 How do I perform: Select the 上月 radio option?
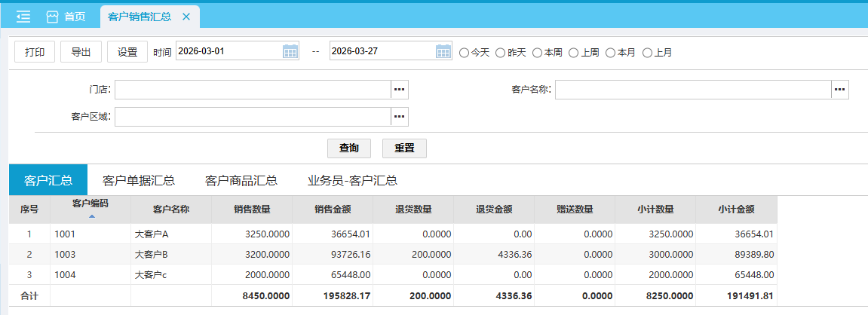[647, 53]
